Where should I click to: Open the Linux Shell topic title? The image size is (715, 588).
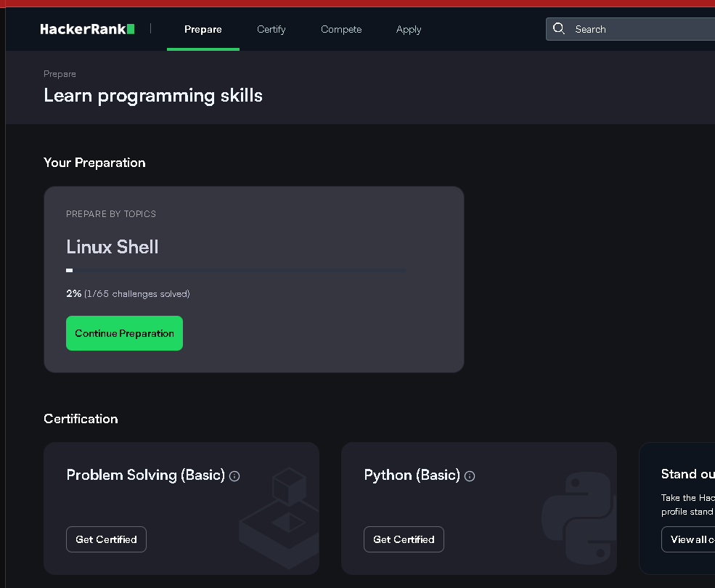coord(113,247)
